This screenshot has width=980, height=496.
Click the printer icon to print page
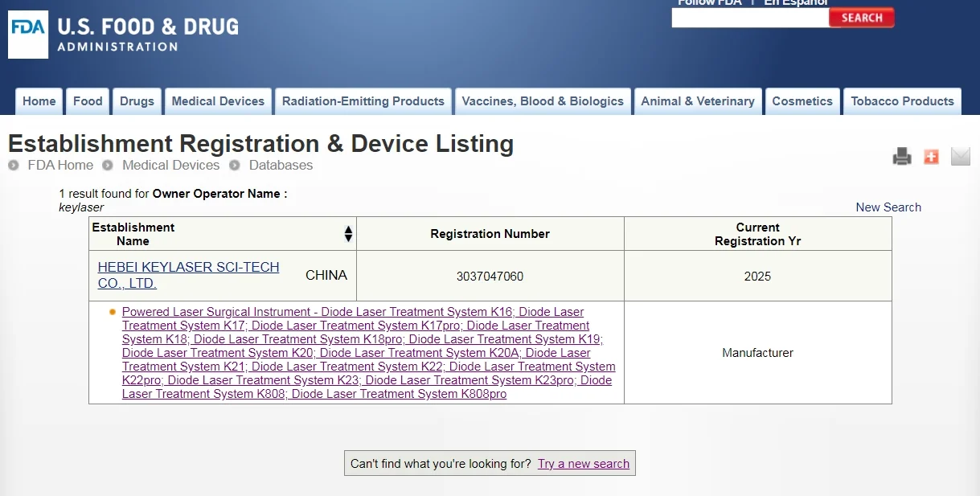[x=902, y=157]
